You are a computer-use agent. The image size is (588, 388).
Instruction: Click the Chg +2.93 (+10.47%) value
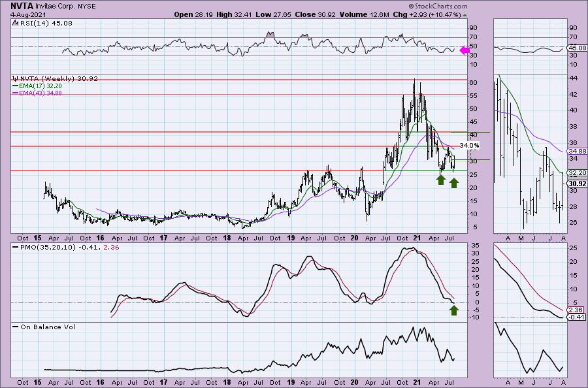click(x=427, y=14)
